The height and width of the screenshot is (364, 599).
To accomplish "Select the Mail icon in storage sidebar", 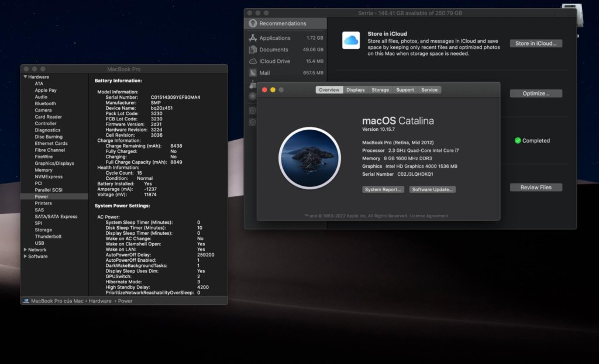I will pos(253,72).
